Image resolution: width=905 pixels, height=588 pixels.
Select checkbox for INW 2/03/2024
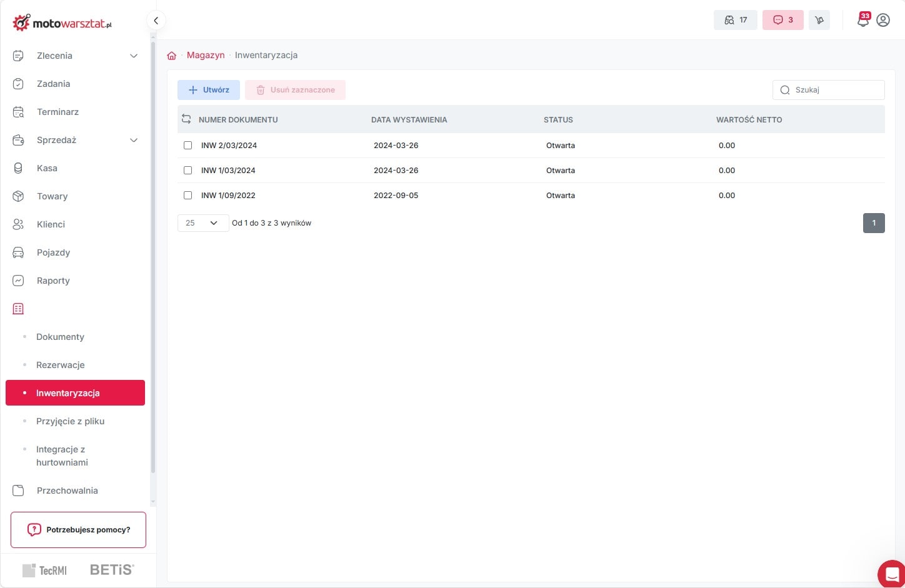(187, 146)
